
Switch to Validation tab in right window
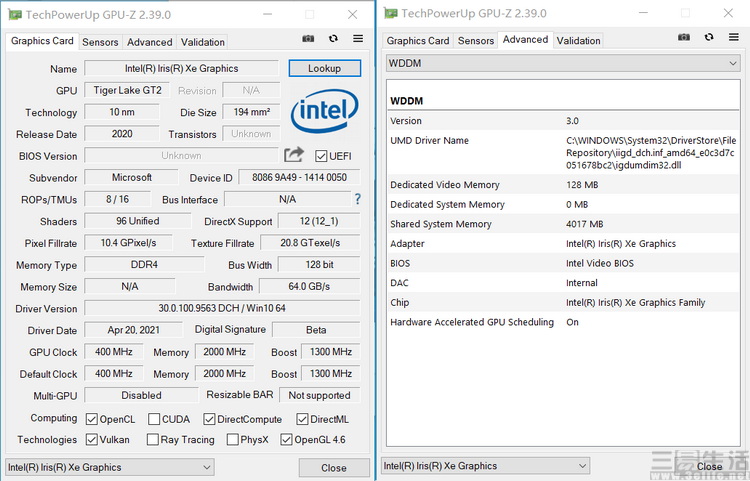(x=578, y=41)
